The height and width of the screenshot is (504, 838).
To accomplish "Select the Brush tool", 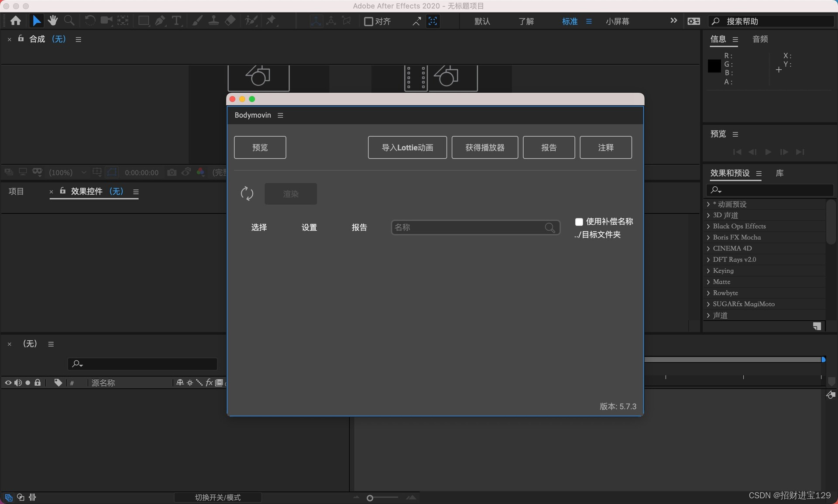I will pos(197,21).
